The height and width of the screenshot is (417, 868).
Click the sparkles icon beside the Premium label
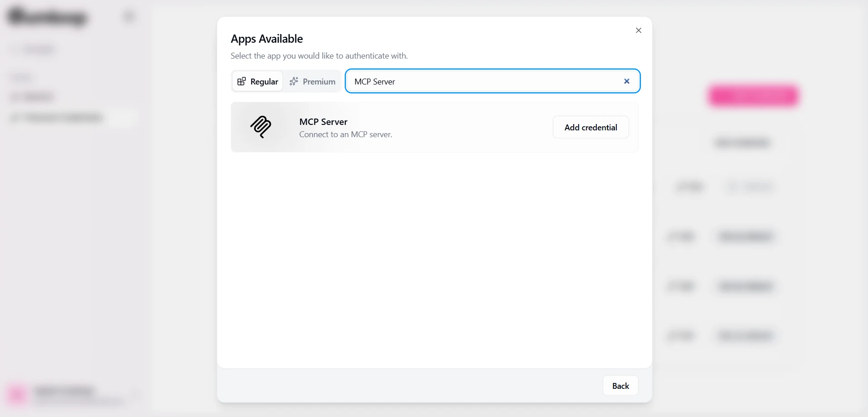pyautogui.click(x=294, y=81)
